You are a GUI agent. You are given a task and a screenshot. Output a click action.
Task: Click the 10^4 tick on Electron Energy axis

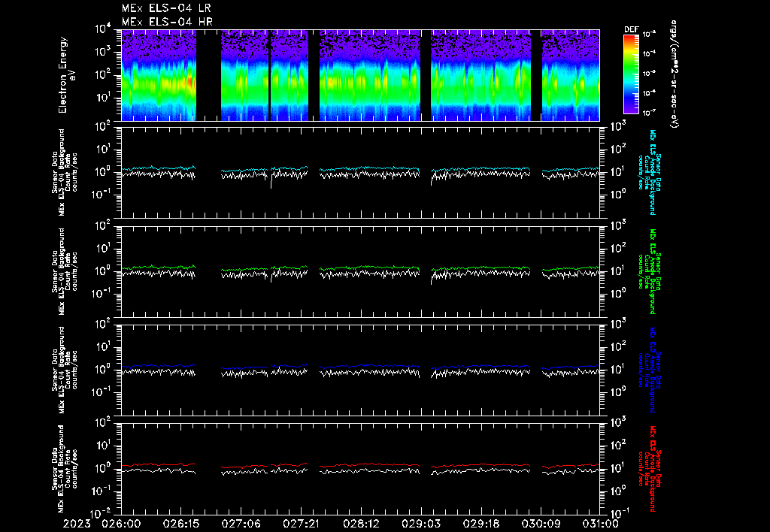click(103, 29)
